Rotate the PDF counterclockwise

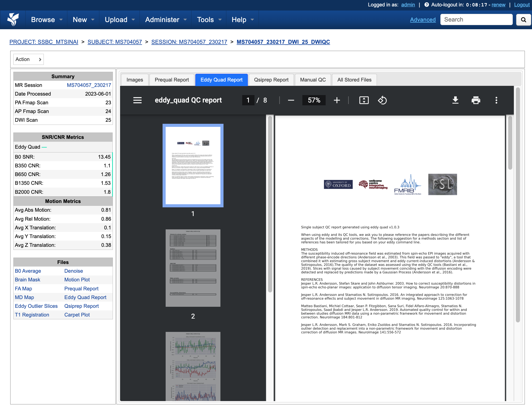point(382,100)
